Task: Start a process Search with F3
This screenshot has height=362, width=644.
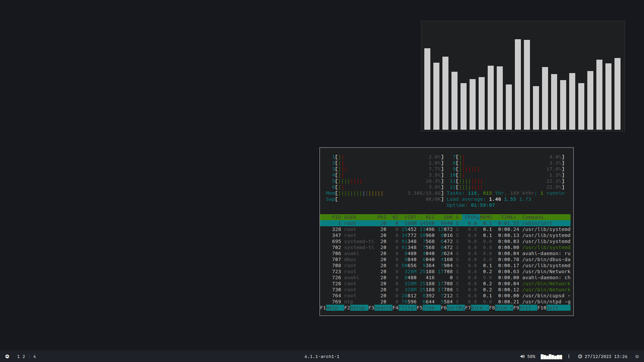Action: (x=383, y=308)
